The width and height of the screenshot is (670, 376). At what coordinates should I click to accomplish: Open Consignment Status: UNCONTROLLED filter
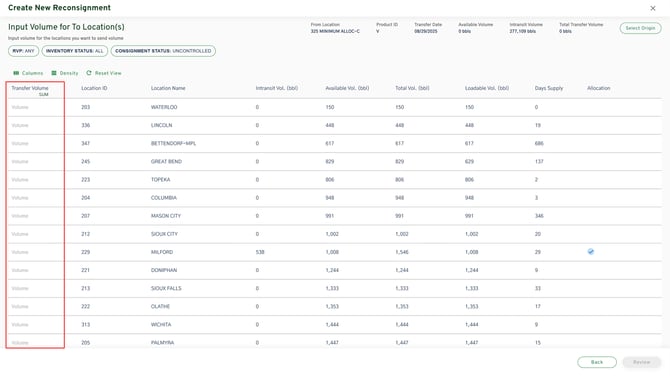pyautogui.click(x=163, y=51)
